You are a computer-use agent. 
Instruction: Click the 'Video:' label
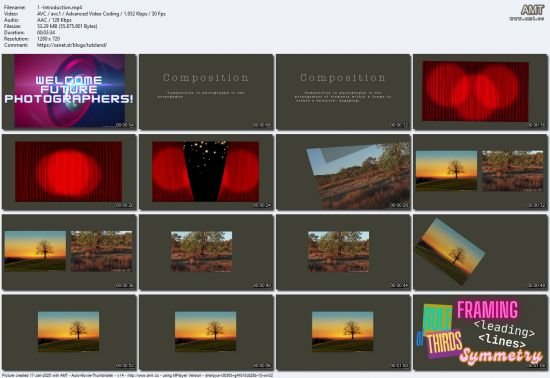pos(11,14)
